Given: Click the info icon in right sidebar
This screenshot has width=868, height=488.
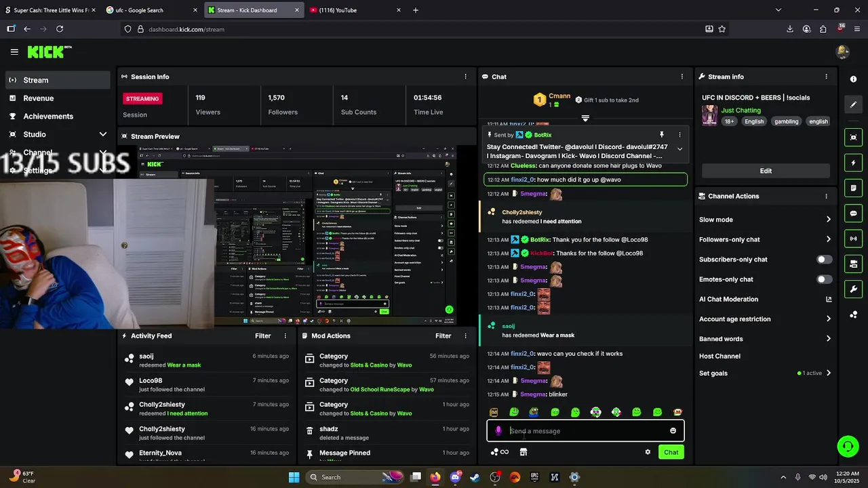Looking at the screenshot, I should pyautogui.click(x=853, y=79).
